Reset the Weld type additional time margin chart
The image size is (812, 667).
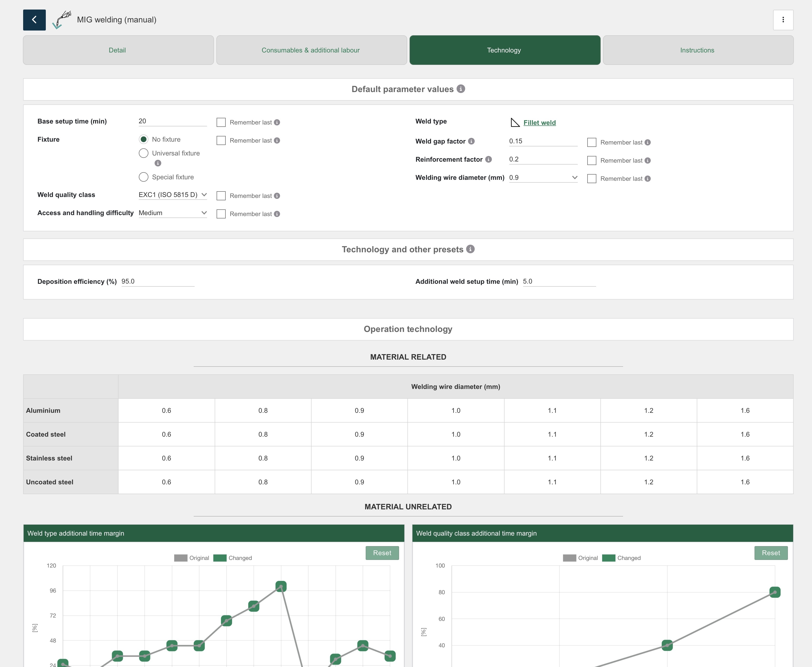[x=382, y=553]
